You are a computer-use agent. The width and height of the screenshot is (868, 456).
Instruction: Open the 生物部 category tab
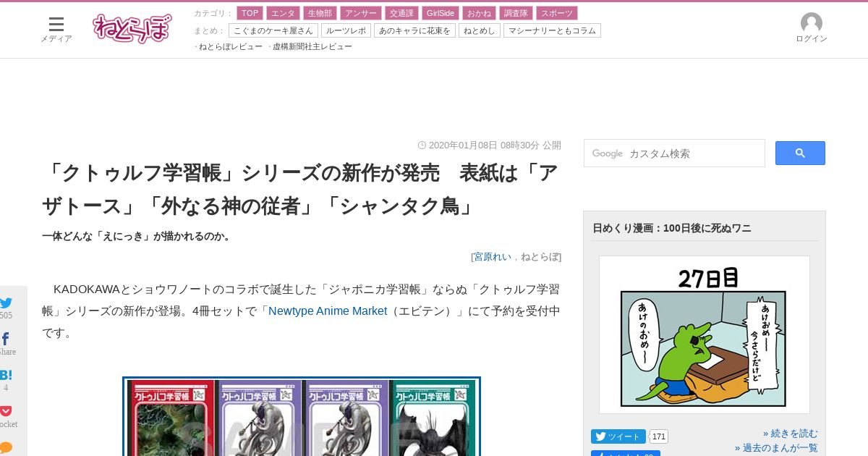tap(320, 13)
